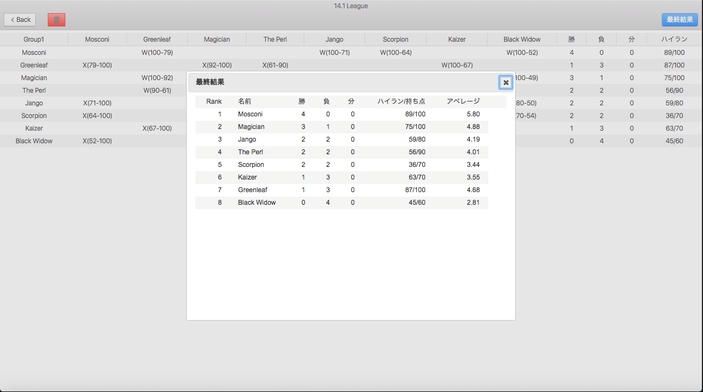Click Mosconi row label in league table
Screen dimensions: 703x392
click(x=34, y=52)
